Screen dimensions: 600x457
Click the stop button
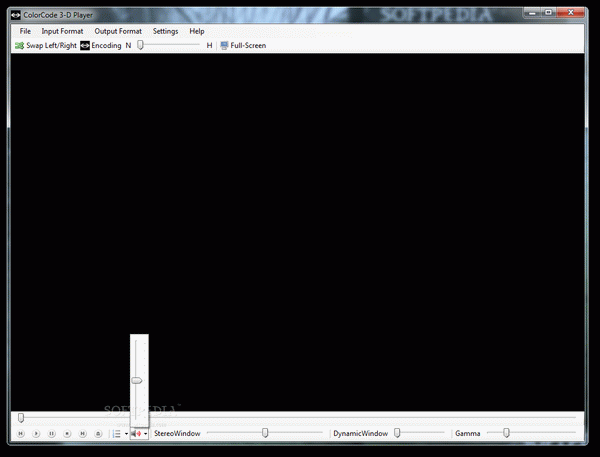(x=67, y=434)
